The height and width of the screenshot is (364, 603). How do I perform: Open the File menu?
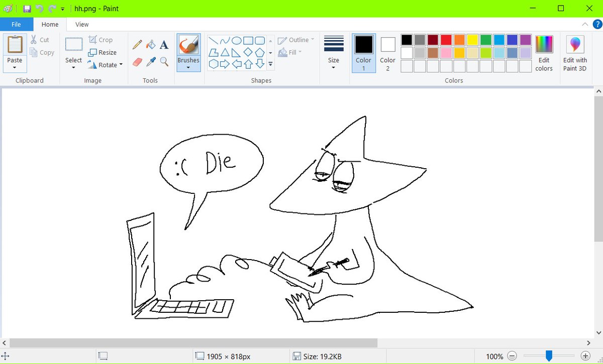(x=16, y=24)
